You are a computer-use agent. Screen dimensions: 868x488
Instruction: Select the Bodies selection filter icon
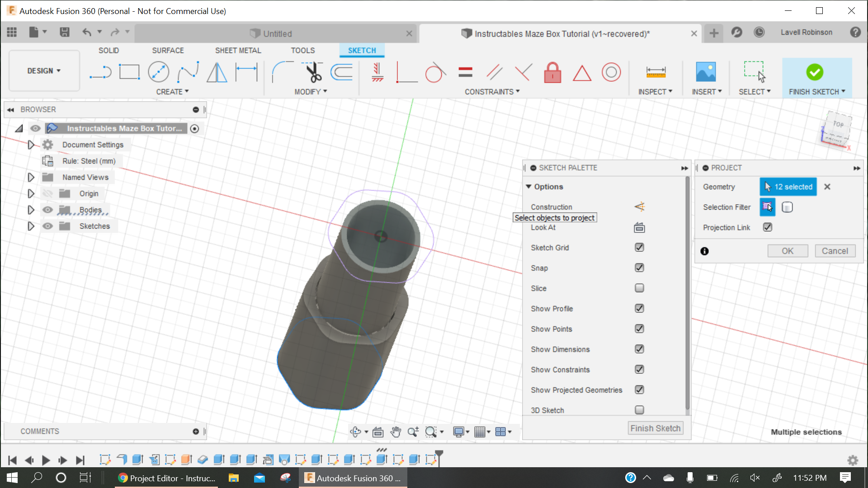[787, 207]
